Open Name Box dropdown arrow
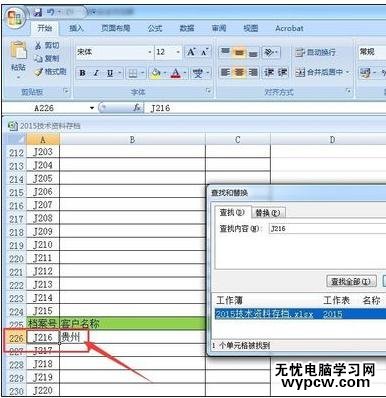Image resolution: width=386 pixels, height=398 pixels. coord(92,108)
